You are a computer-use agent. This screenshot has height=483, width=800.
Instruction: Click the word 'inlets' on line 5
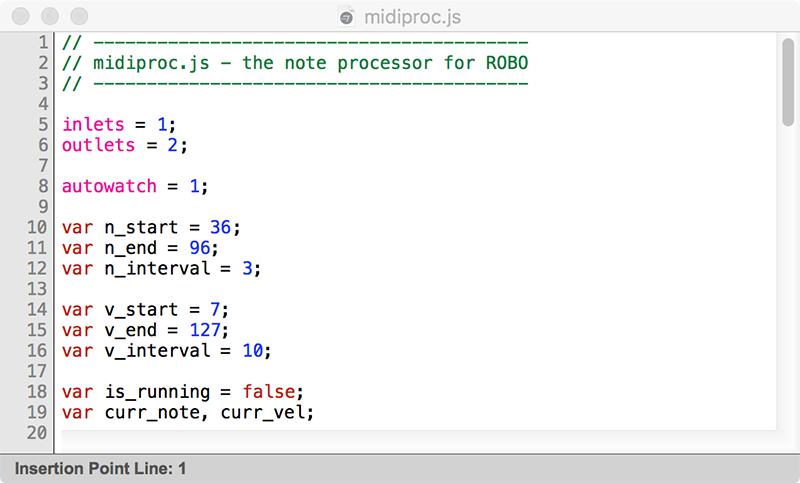click(93, 124)
